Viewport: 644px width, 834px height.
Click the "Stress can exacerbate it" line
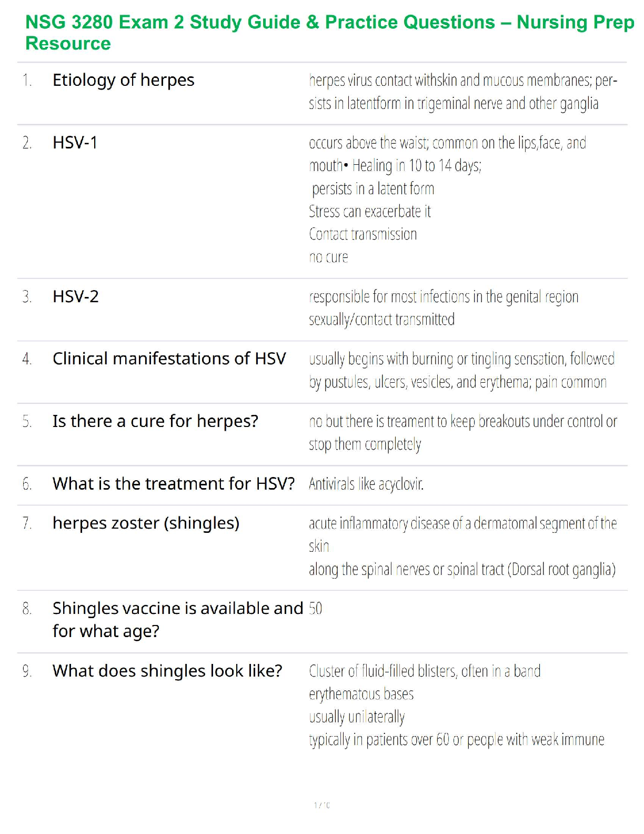click(370, 212)
